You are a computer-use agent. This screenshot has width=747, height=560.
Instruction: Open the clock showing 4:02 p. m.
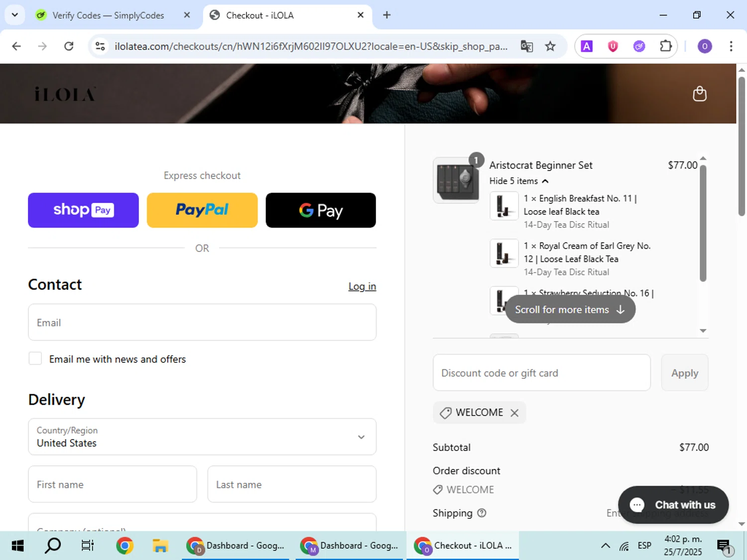pyautogui.click(x=683, y=546)
